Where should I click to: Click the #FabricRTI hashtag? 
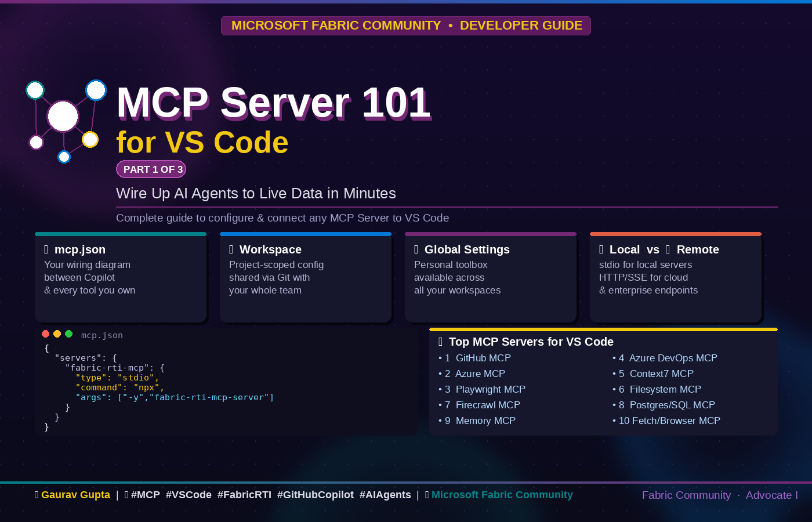pyautogui.click(x=244, y=495)
